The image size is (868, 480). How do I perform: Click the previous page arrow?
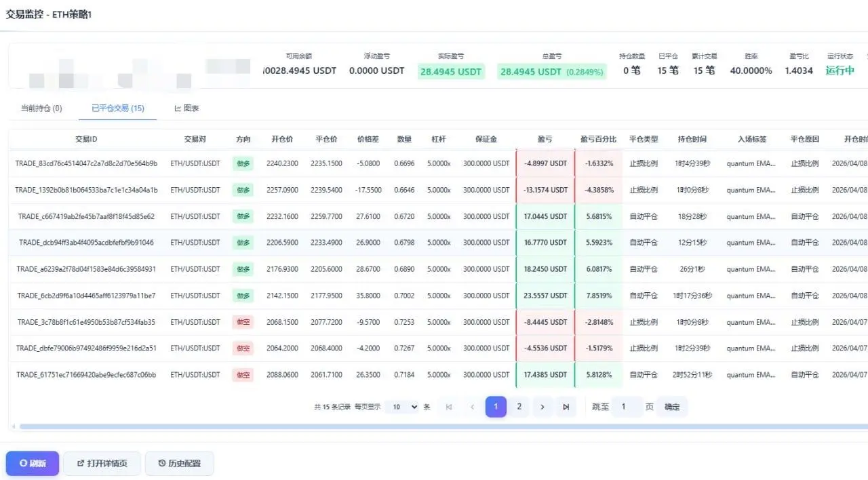click(x=472, y=407)
